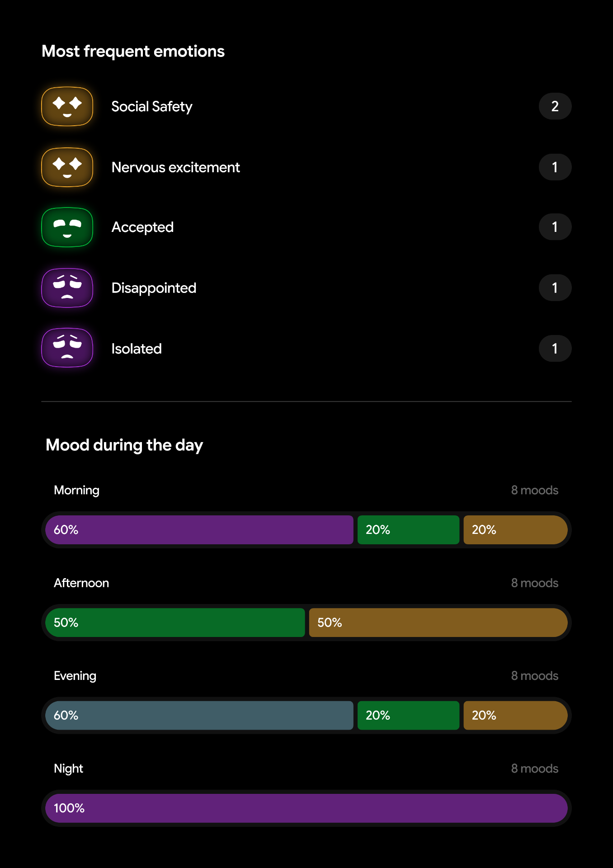Select the Morning purple 60% segment

(199, 530)
